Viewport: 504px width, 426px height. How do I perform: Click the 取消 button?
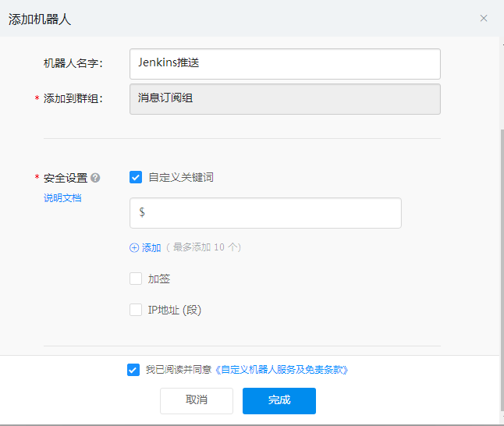[197, 400]
